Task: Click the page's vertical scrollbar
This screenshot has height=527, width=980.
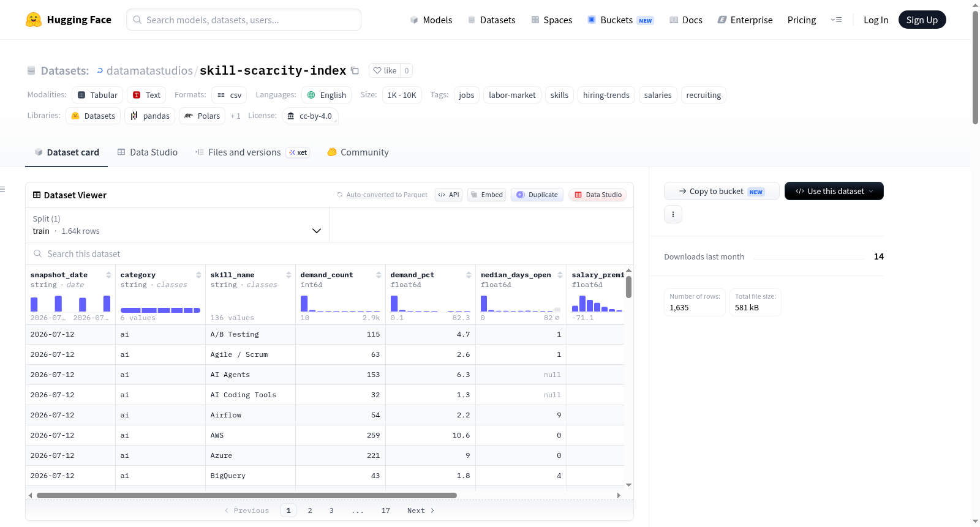Action: [975, 67]
